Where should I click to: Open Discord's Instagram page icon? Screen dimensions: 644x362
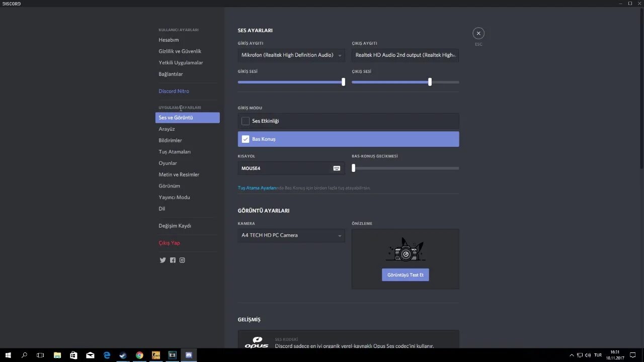[182, 260]
